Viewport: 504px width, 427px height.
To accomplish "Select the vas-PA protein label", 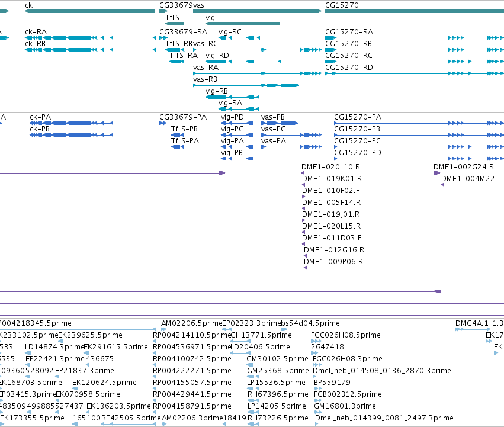I will click(x=274, y=141).
